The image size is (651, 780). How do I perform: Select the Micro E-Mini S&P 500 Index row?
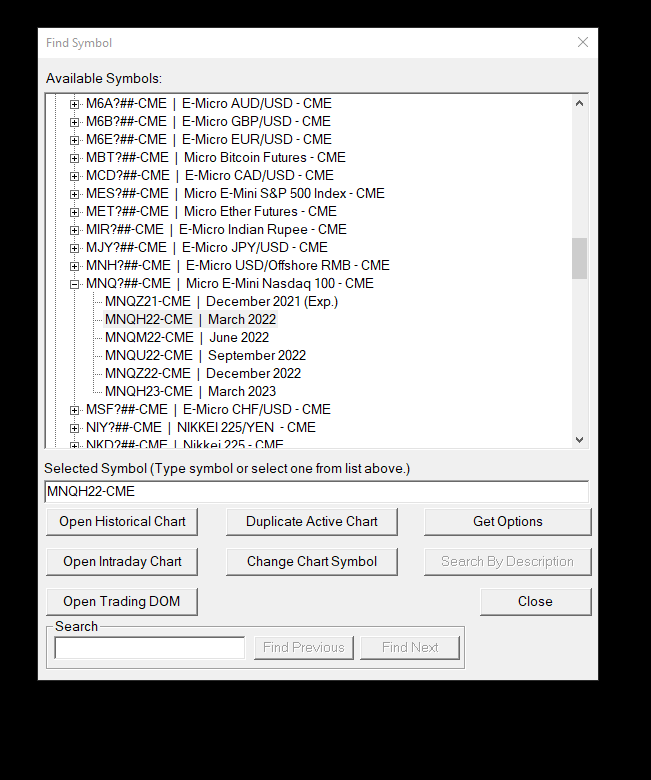[235, 194]
